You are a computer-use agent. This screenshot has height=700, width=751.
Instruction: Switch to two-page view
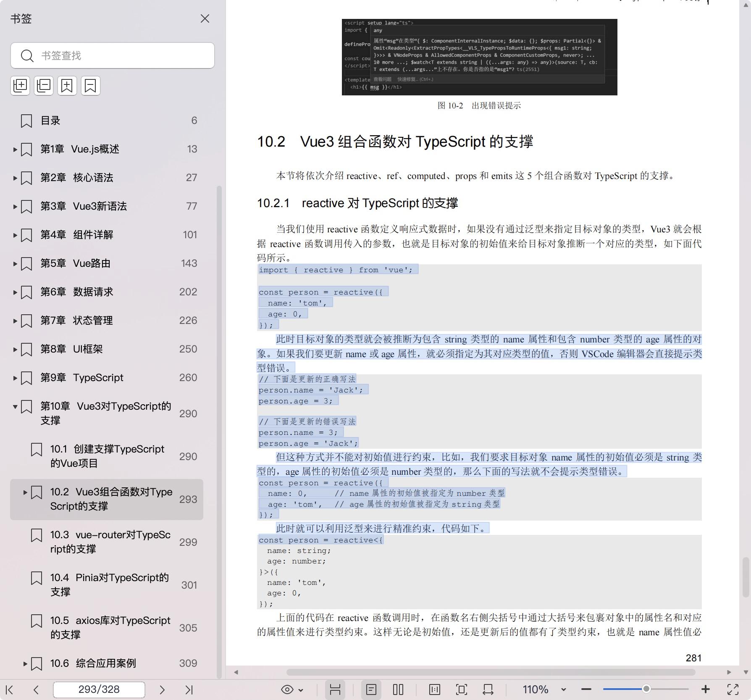398,689
